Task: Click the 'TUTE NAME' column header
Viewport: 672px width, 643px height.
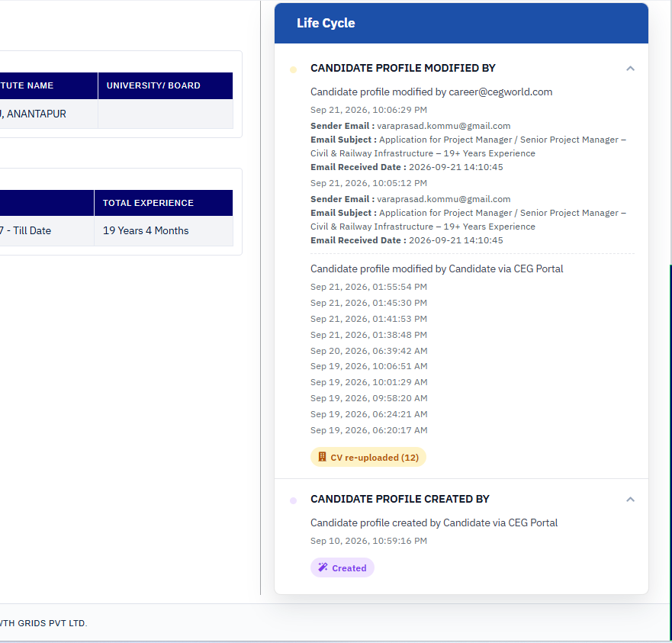Action: (x=49, y=85)
